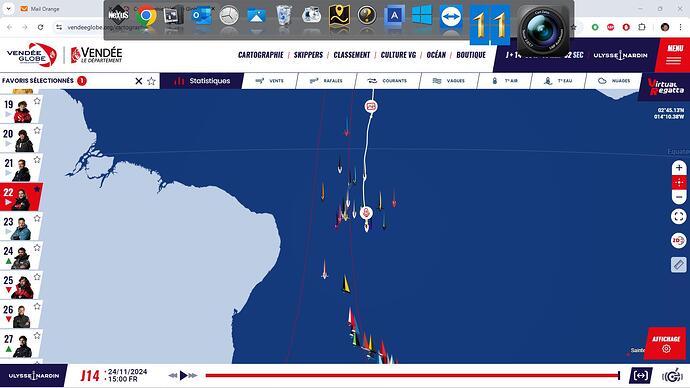Open the Windows logo dock icon
This screenshot has height=388, width=690.
[x=422, y=16]
